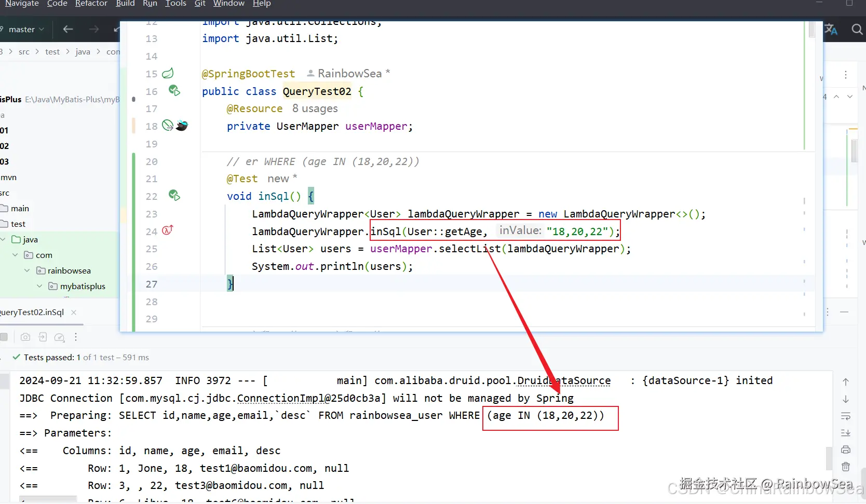Open the Window menu

(x=229, y=4)
